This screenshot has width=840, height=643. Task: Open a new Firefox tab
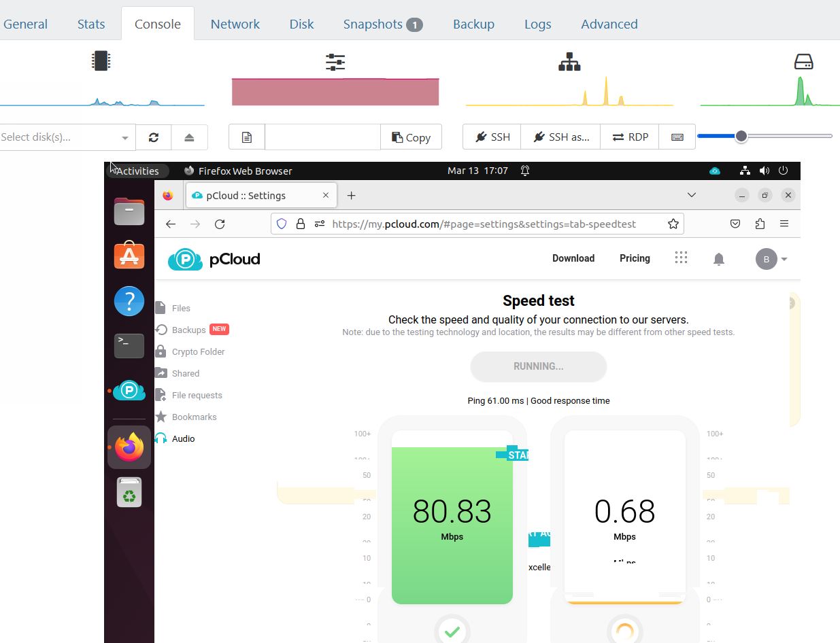tap(351, 196)
